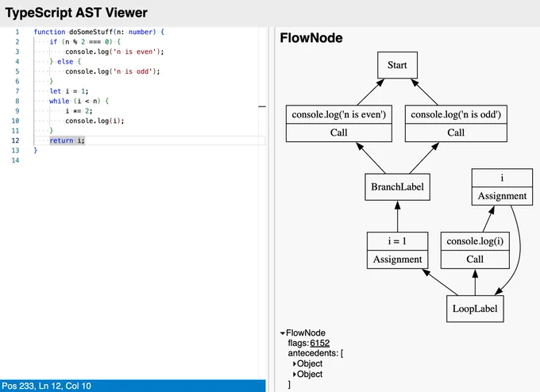The image size is (540, 392).
Task: Click the FlowNode heading
Action: (x=311, y=38)
